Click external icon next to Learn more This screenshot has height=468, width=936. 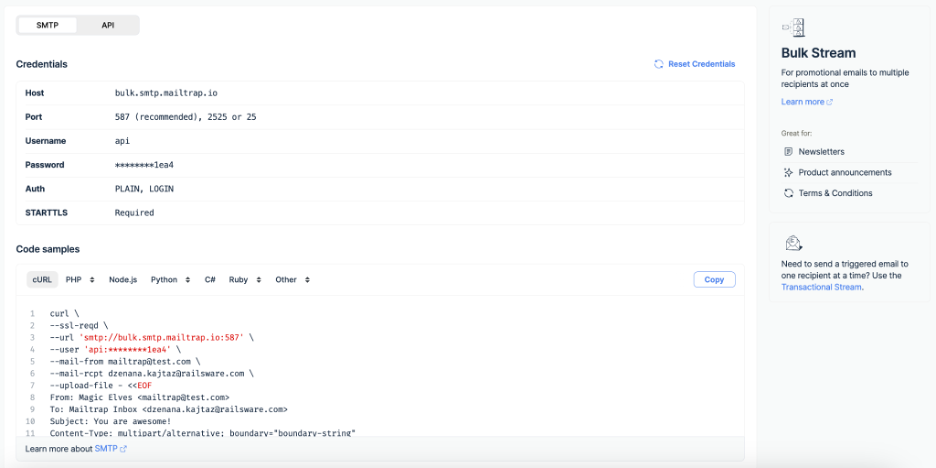click(830, 102)
